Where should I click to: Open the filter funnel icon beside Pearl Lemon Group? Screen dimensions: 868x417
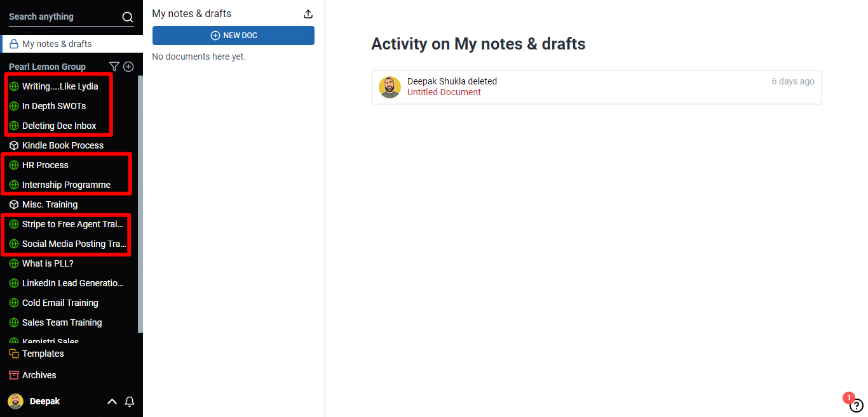click(114, 67)
